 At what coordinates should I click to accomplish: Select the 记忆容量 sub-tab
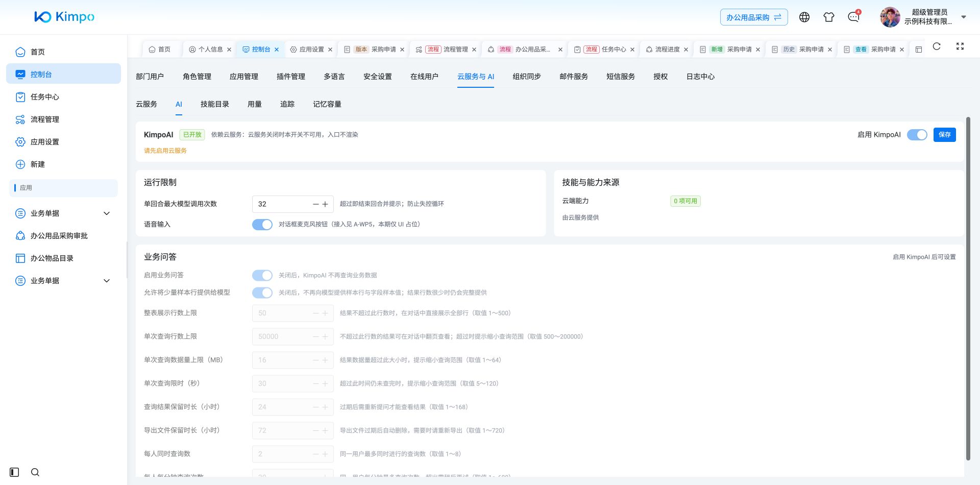coord(327,104)
